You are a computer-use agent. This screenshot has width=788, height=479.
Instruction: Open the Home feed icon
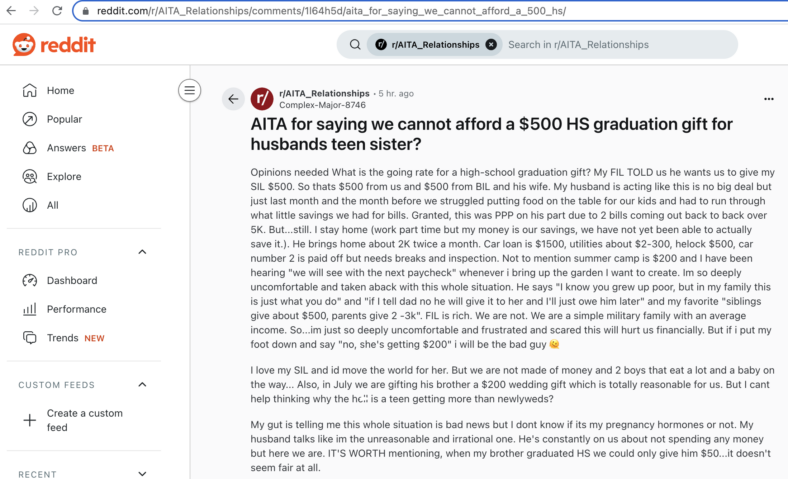pos(30,90)
